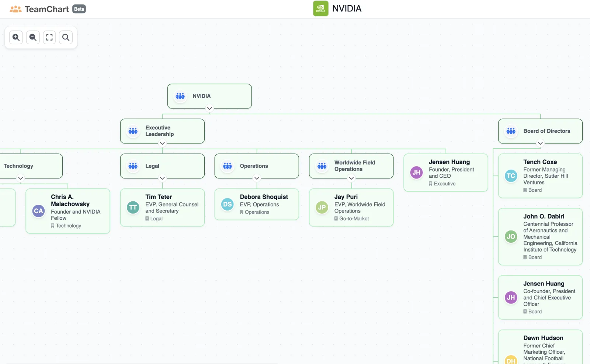Collapse the Executive Leadership chevron
Image resolution: width=590 pixels, height=364 pixels.
162,143
